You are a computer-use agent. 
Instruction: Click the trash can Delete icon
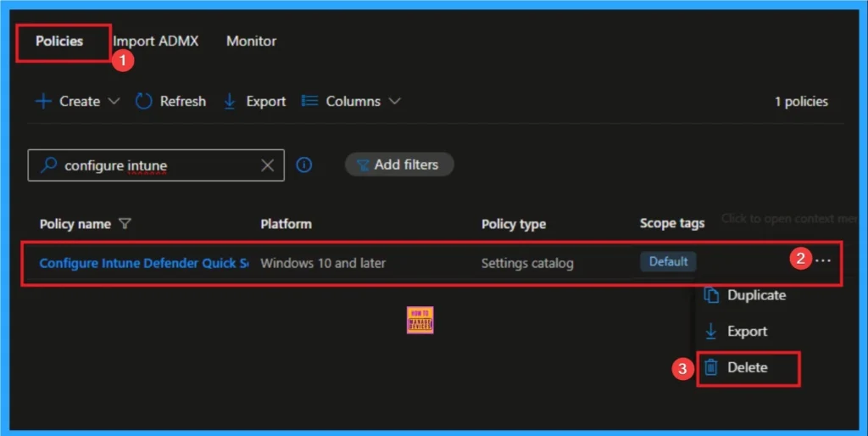point(711,367)
